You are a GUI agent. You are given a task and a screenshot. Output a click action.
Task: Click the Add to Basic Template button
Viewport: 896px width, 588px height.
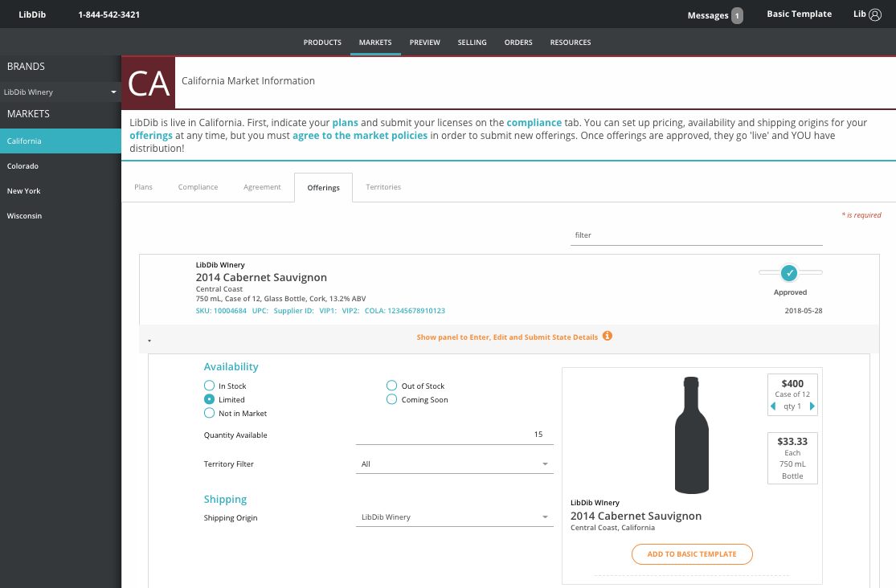point(692,553)
